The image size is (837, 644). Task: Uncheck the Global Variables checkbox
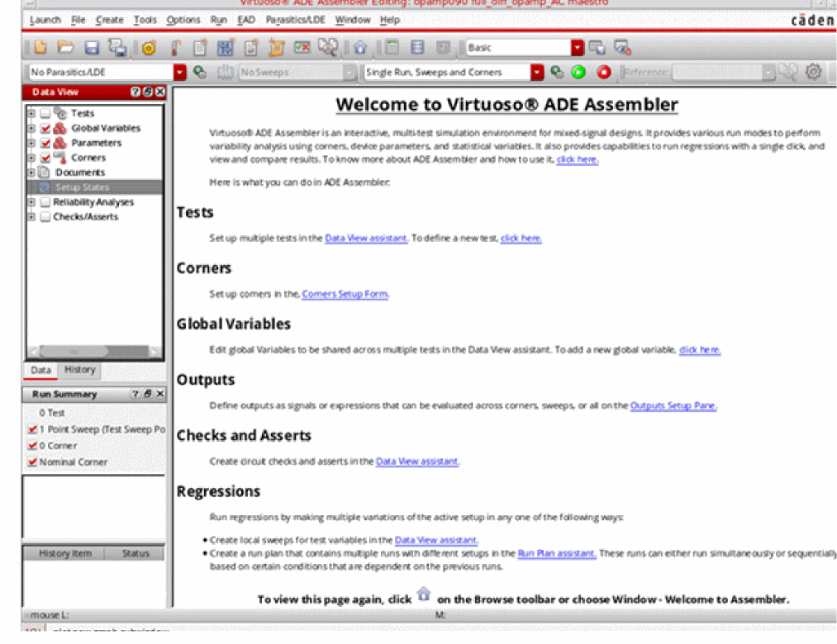point(45,128)
